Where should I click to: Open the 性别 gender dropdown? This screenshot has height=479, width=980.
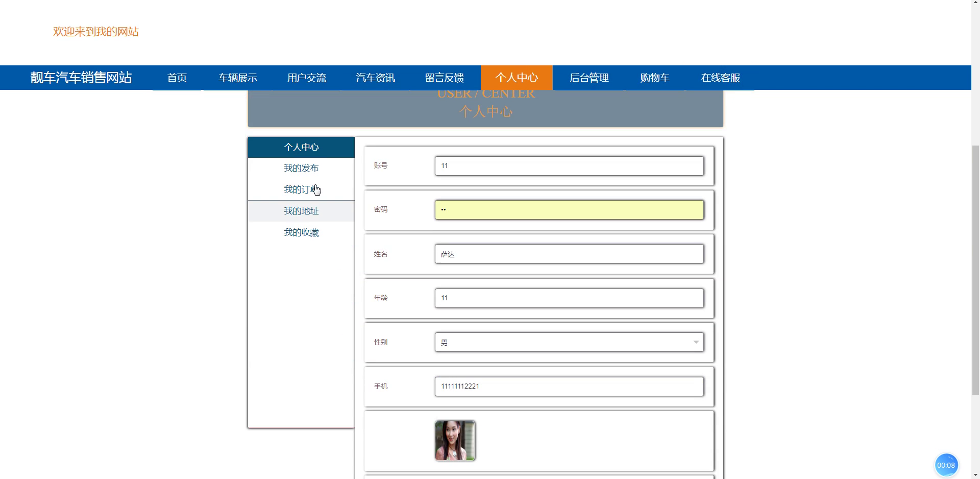pos(569,342)
